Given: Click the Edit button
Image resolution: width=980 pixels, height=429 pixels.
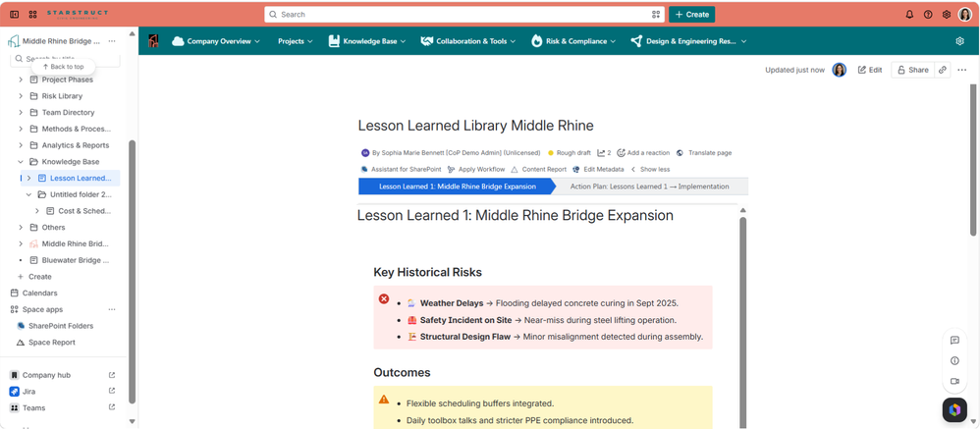Looking at the screenshot, I should pos(870,70).
